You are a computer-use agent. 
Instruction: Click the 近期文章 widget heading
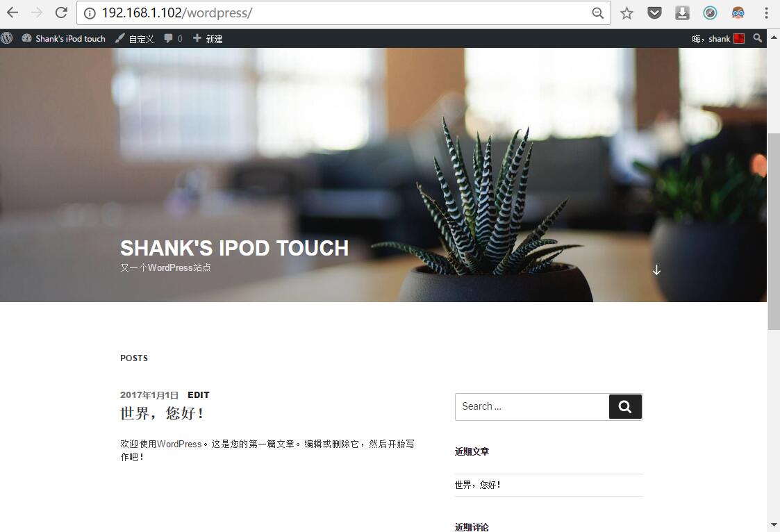(472, 451)
